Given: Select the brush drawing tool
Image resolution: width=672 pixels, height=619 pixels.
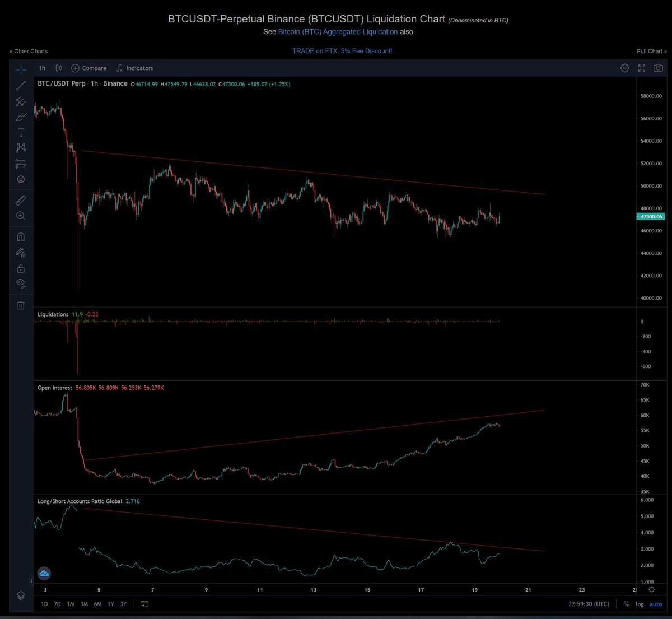Looking at the screenshot, I should 21,117.
